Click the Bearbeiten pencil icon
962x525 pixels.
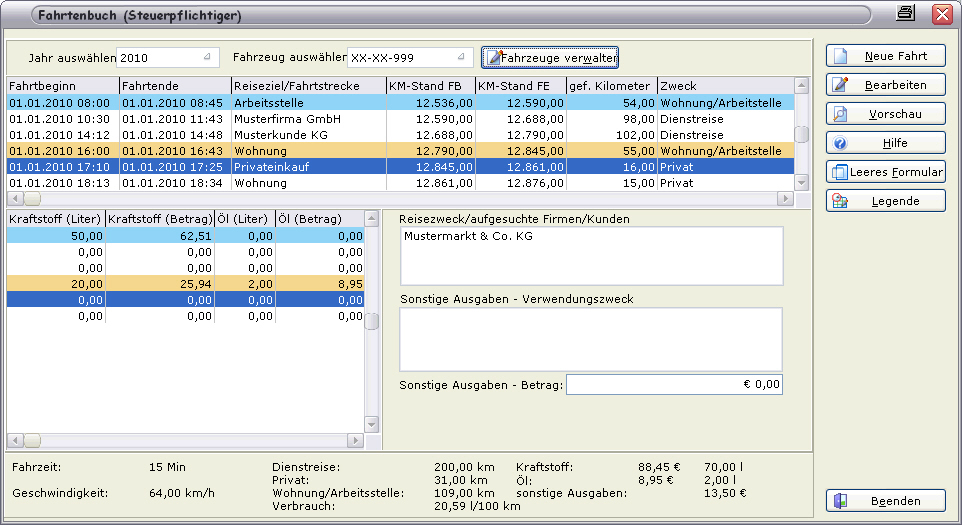(x=841, y=86)
